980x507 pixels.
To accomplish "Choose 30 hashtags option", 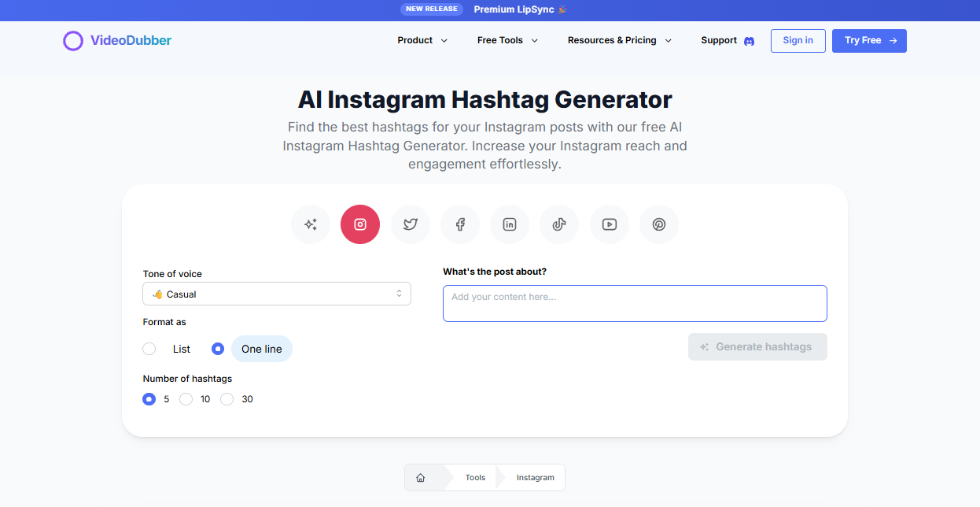I will pos(227,399).
